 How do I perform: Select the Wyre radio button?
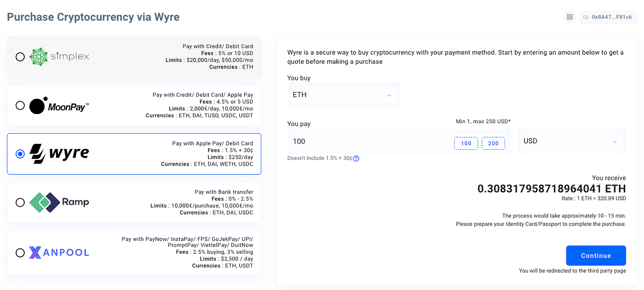20,154
